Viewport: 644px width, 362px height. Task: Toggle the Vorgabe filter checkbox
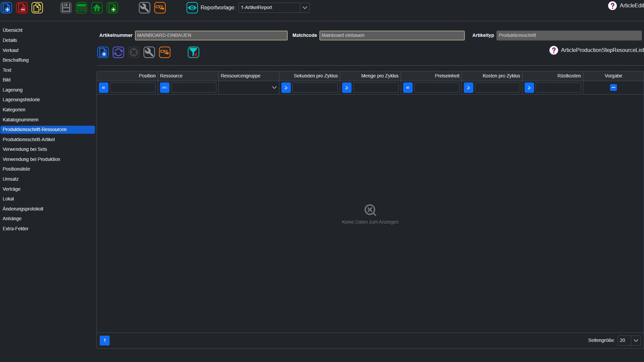[613, 87]
